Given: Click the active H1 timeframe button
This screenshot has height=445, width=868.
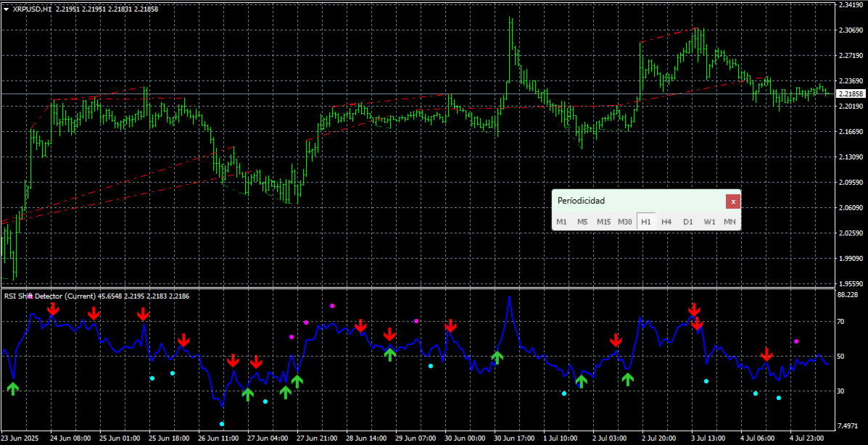Looking at the screenshot, I should (x=646, y=221).
